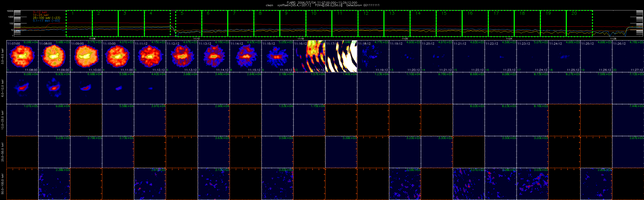
Task: Click the 11:28 tick label on time axis
Action: coord(613,39)
